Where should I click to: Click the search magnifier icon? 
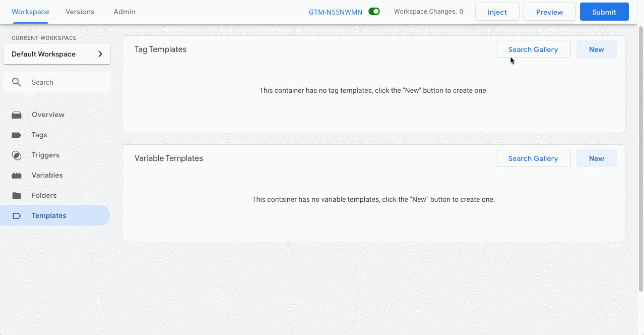point(16,82)
